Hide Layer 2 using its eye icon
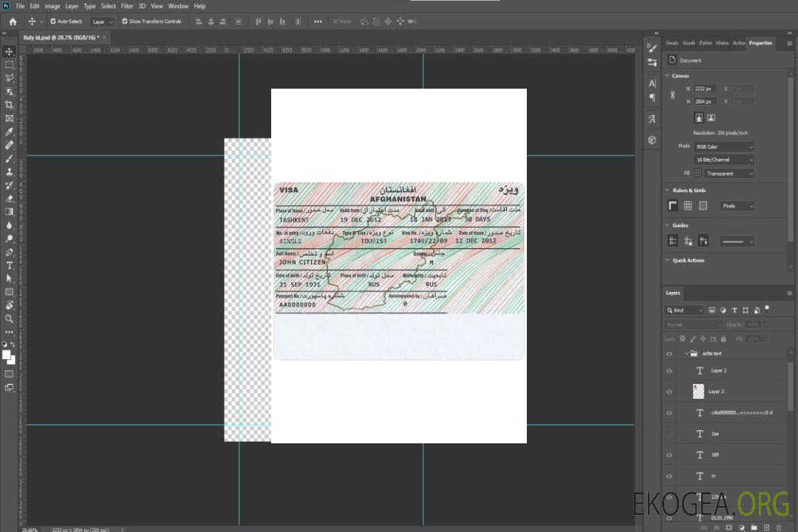Screen dimensions: 798x532 [669, 371]
